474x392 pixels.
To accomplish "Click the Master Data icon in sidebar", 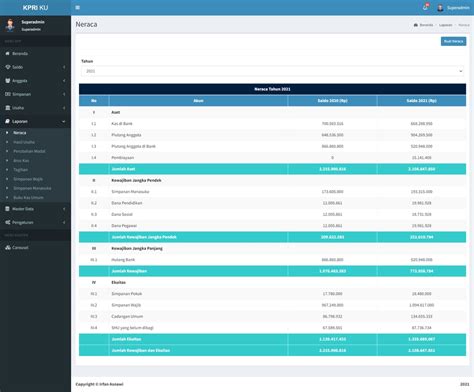I will tap(7, 209).
